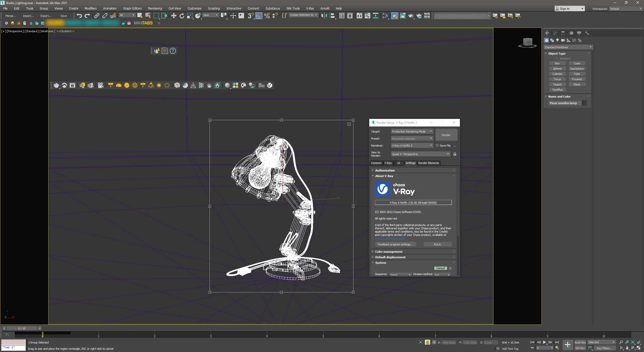
Task: Open the Renderer V-Ray 6 Hotfix 2 dropdown
Action: (x=412, y=145)
